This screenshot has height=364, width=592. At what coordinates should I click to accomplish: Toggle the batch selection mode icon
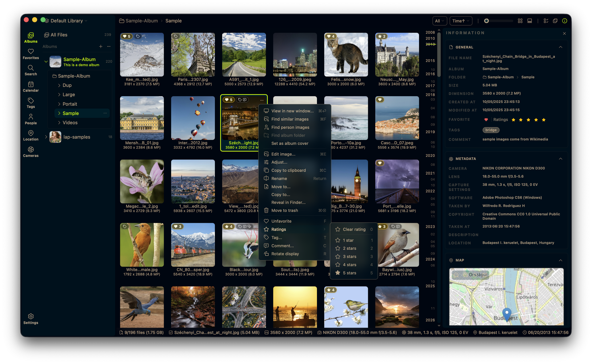546,21
